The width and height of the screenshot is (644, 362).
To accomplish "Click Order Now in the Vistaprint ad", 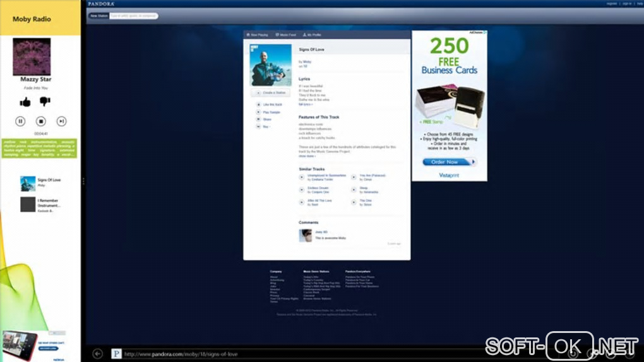I will [449, 162].
